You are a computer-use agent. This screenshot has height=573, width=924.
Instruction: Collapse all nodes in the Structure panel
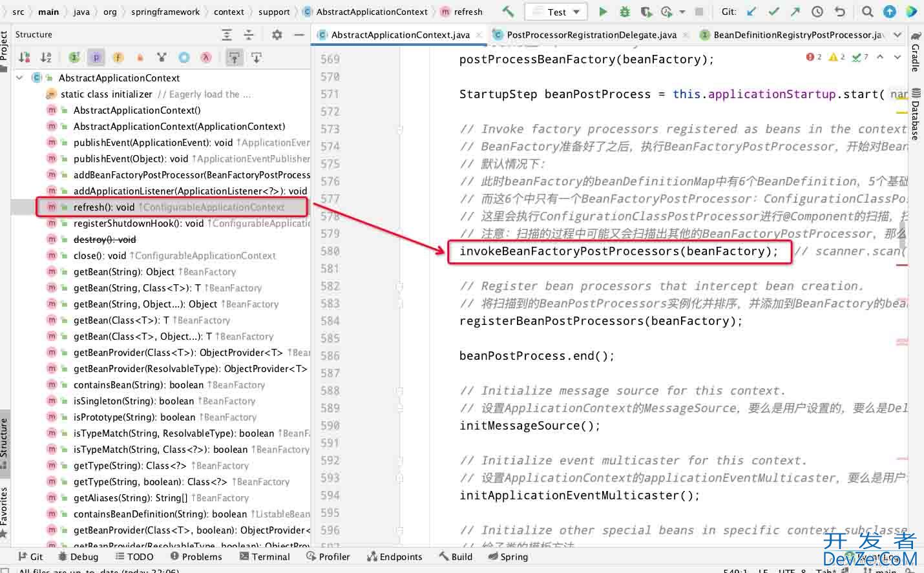pos(249,35)
